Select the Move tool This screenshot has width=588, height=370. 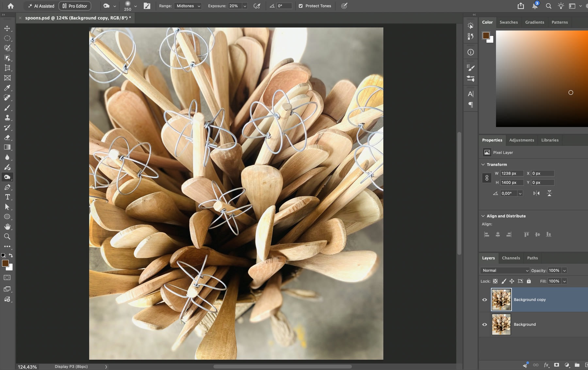(x=7, y=28)
